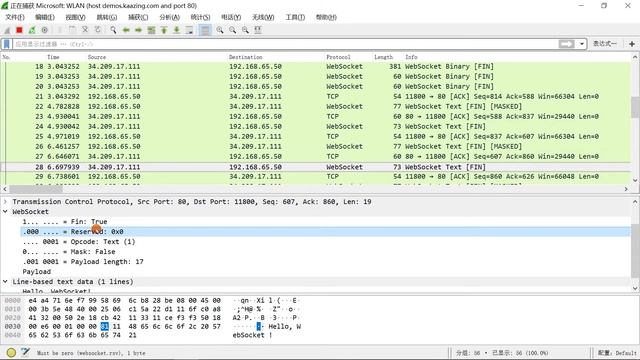Open the 编辑(E) menu
Image resolution: width=640 pixels, height=360 pixels.
point(44,17)
